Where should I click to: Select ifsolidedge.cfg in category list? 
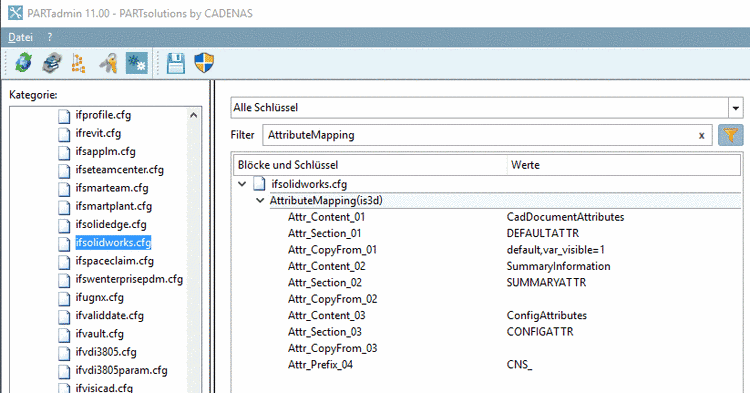tap(110, 224)
